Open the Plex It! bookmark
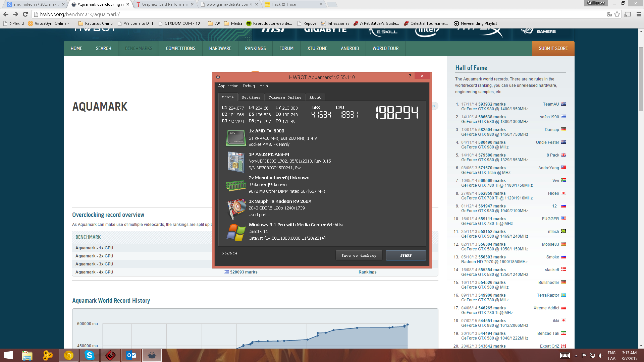Viewport: 644px width, 362px height. [14, 23]
